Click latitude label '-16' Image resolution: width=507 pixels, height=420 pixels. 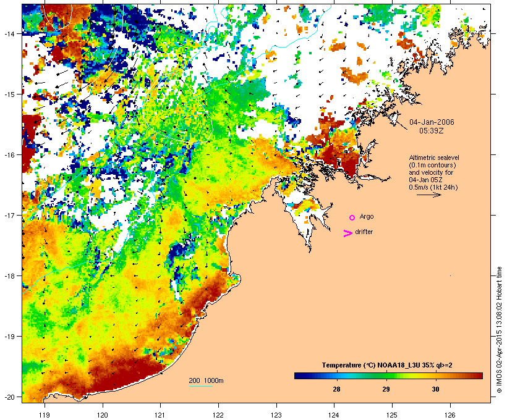(9, 154)
